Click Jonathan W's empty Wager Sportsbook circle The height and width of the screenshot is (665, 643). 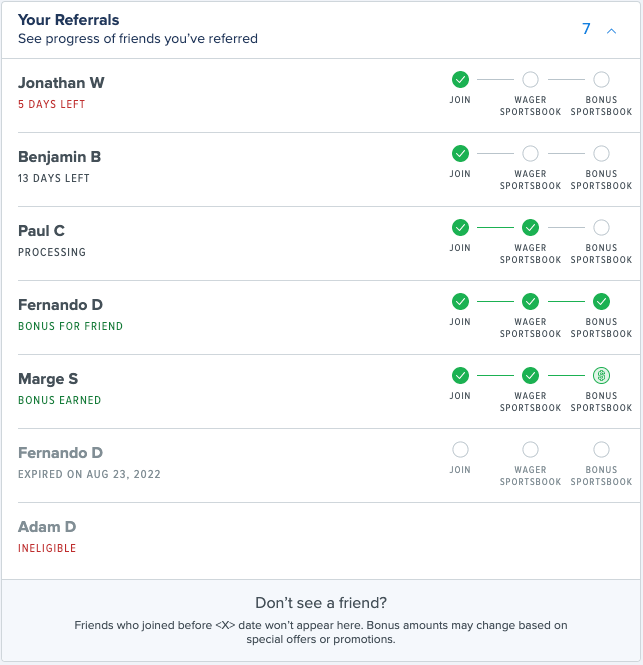pyautogui.click(x=531, y=79)
